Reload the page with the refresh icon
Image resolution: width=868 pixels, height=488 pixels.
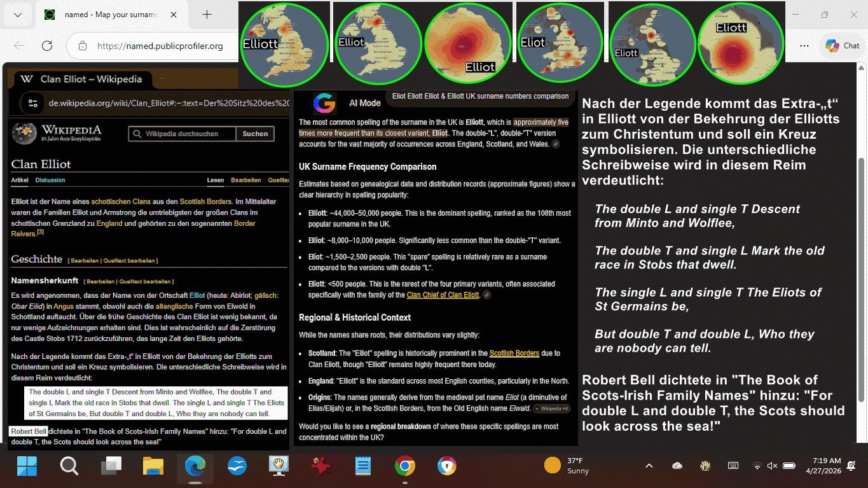tap(46, 46)
